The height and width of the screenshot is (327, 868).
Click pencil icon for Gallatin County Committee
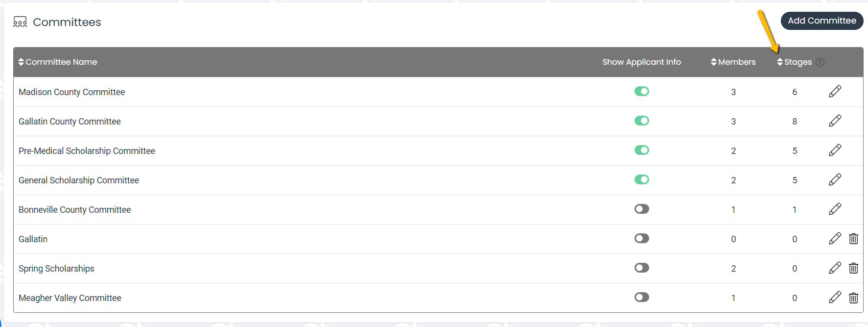point(835,121)
